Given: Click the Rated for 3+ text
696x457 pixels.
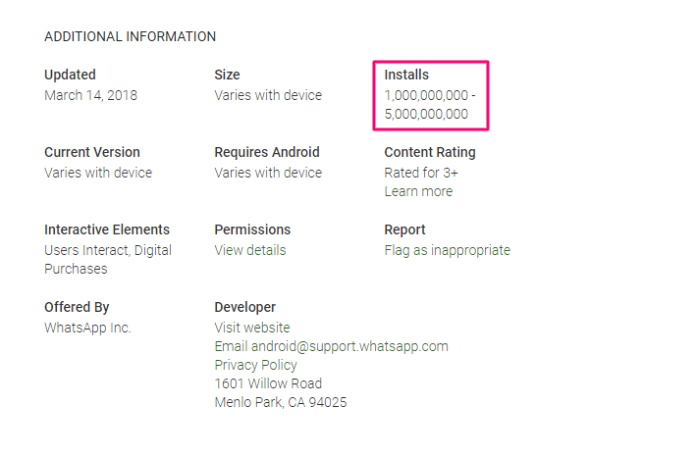Looking at the screenshot, I should tap(421, 172).
